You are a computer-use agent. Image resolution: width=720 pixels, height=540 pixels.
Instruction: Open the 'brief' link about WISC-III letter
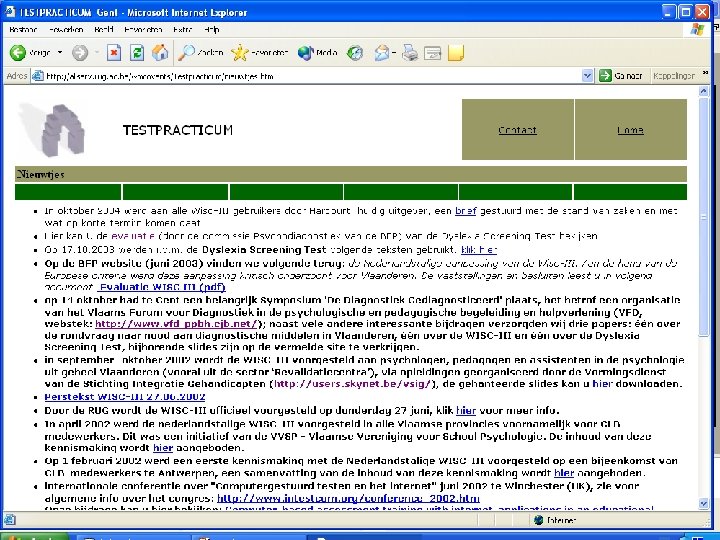[x=466, y=211]
